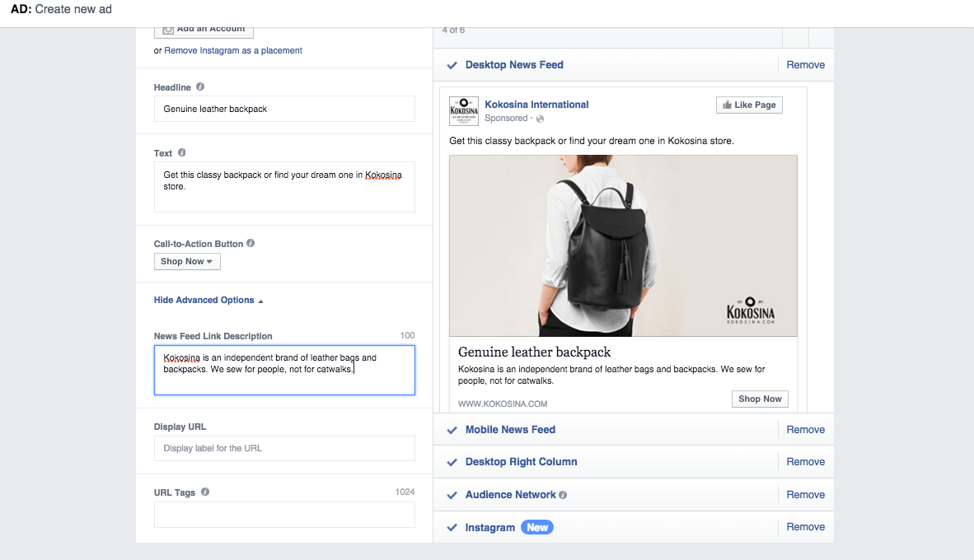Click the Headline input field

pyautogui.click(x=284, y=109)
